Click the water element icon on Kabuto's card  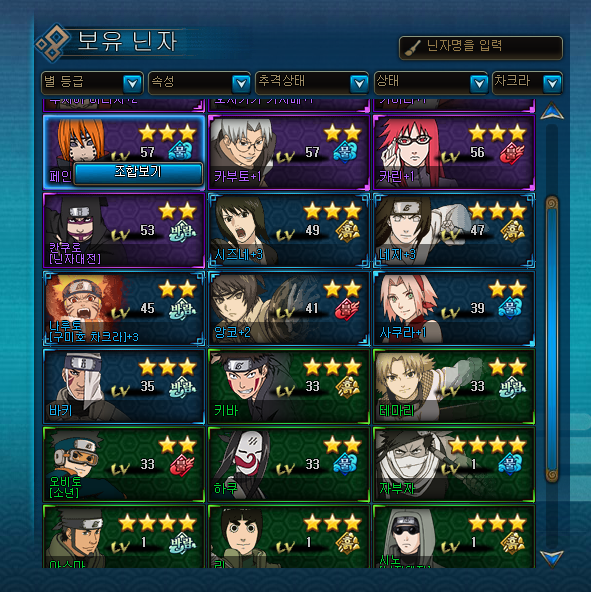344,152
